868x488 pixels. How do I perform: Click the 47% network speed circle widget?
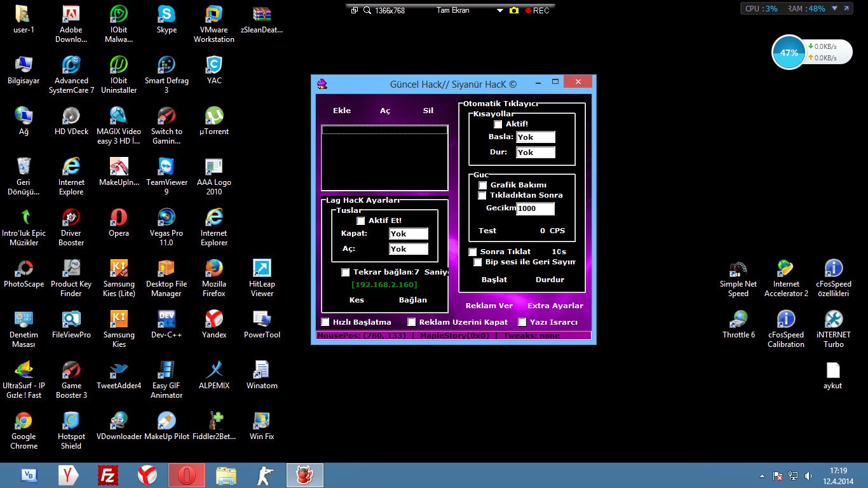(789, 53)
